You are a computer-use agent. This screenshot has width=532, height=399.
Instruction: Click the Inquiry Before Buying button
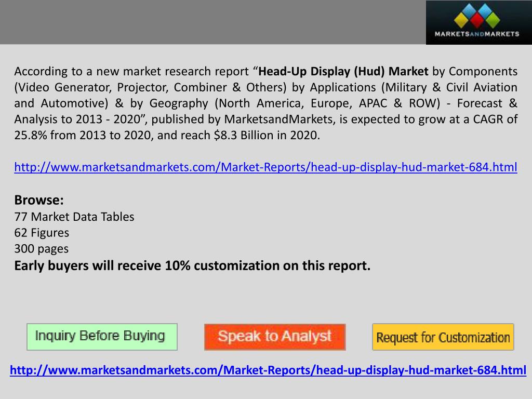coord(102,337)
